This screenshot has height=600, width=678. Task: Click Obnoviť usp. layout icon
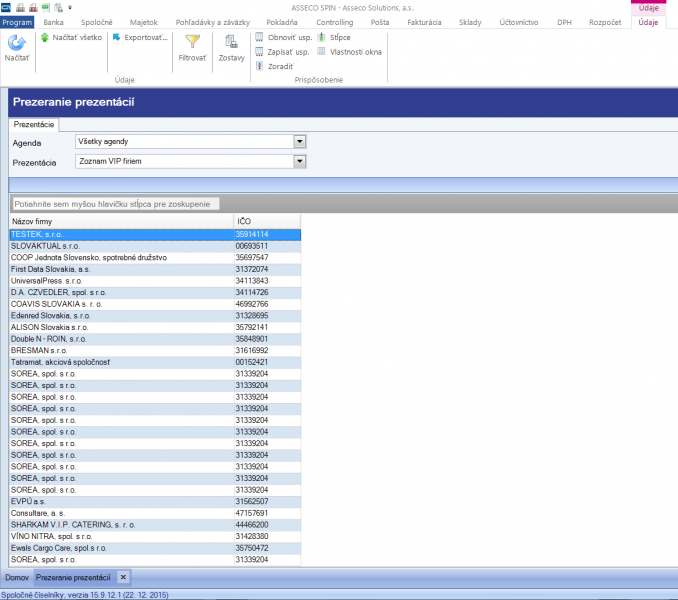point(259,37)
